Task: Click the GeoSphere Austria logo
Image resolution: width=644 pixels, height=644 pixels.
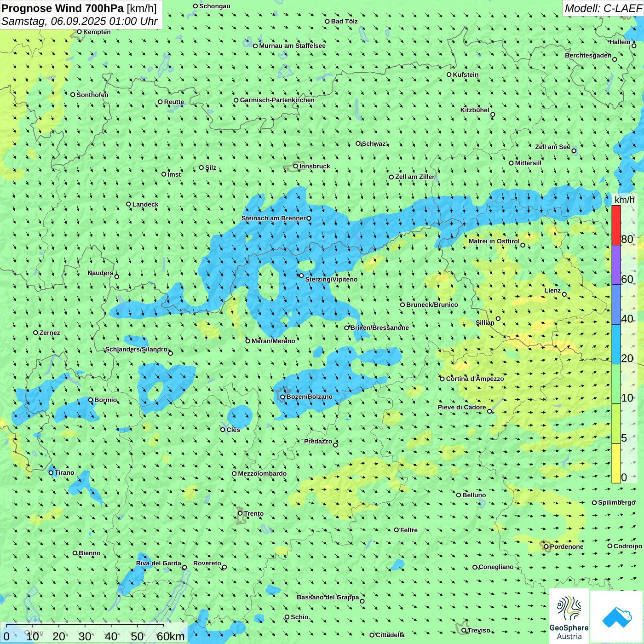Action: (x=569, y=616)
